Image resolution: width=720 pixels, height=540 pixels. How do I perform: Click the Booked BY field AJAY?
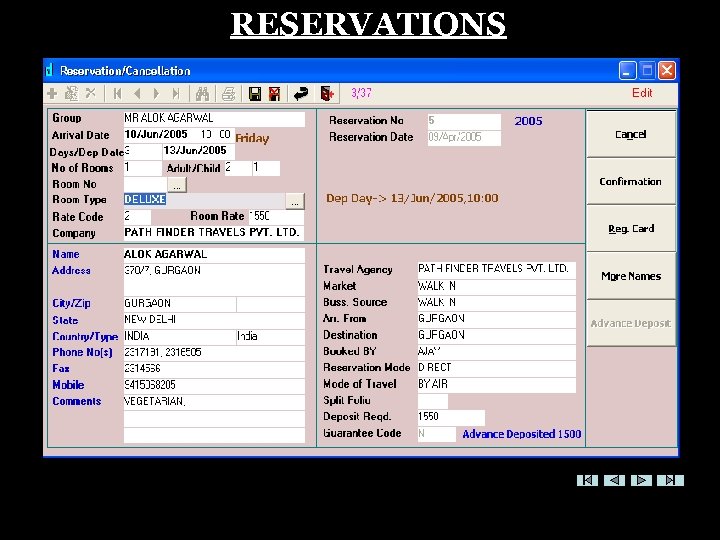point(496,352)
